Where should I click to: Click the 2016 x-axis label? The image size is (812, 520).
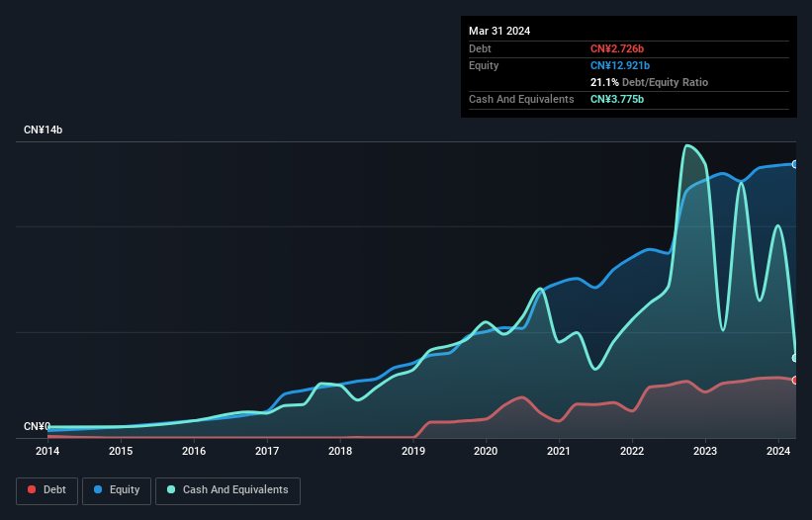point(194,451)
